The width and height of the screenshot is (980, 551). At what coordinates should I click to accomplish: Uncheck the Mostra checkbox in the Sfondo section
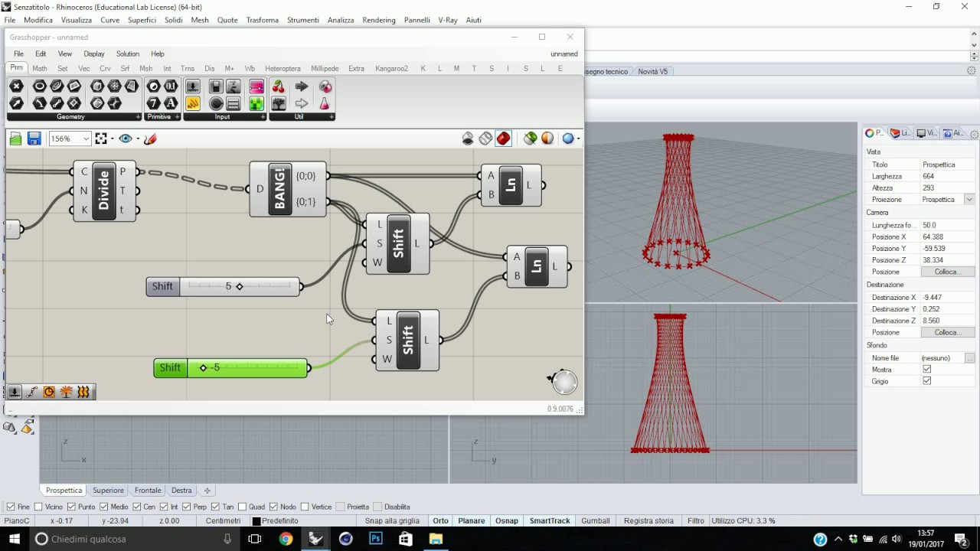(x=927, y=370)
